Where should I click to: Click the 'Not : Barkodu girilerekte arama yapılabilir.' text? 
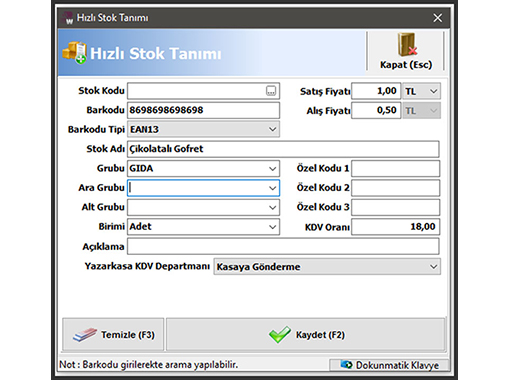(x=149, y=365)
